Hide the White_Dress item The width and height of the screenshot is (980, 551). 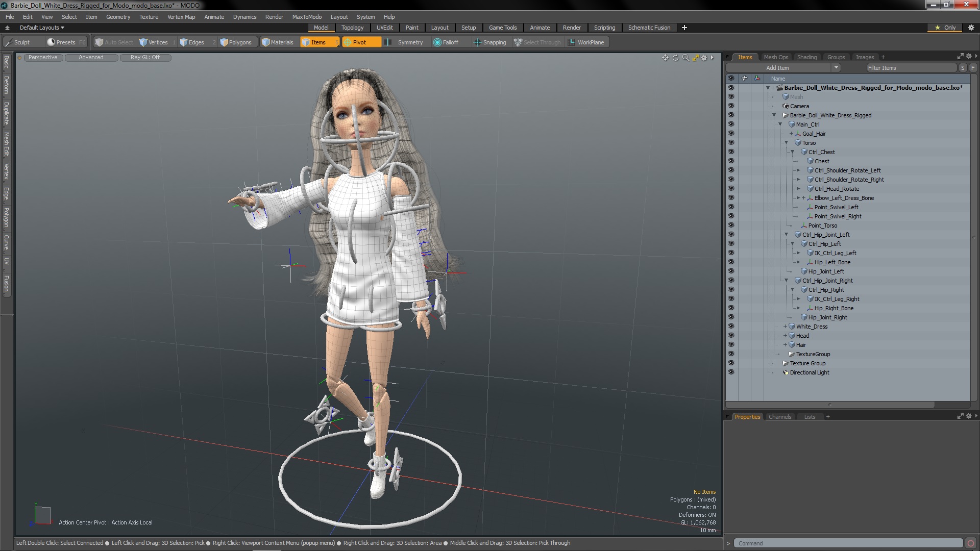(731, 327)
